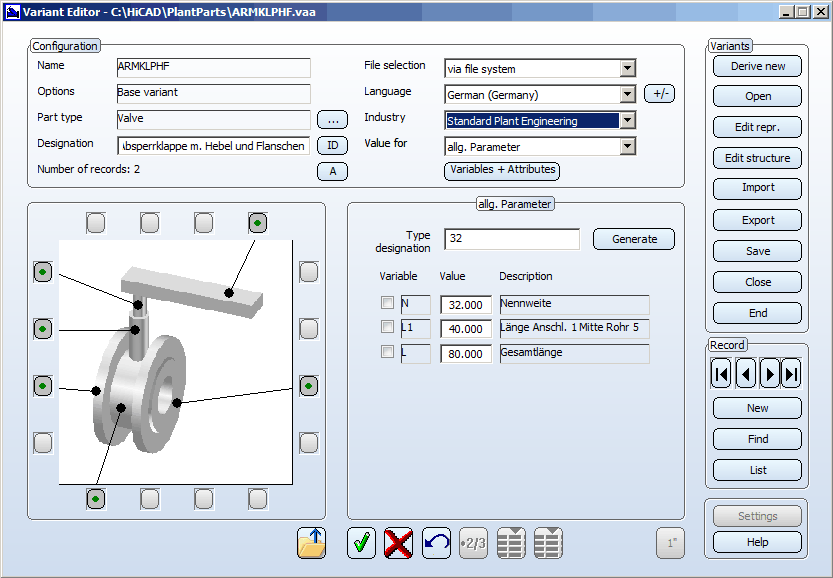The image size is (833, 578).
Task: Go to the previous record
Action: coord(745,375)
